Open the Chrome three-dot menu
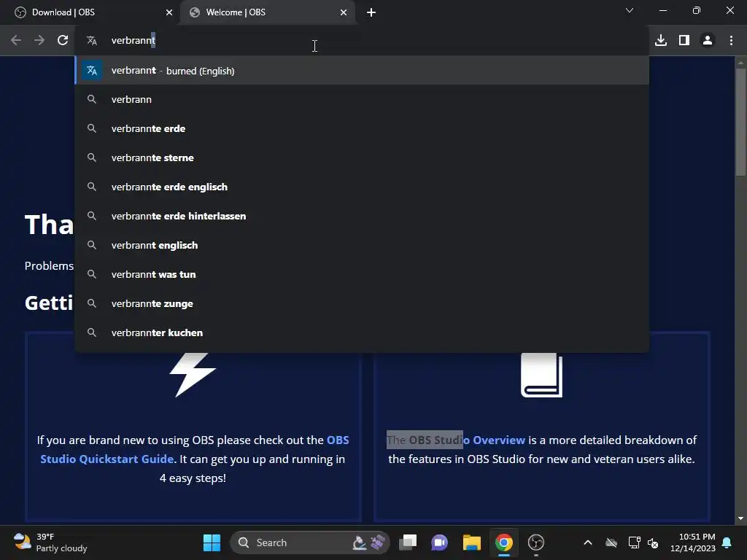 click(x=731, y=41)
